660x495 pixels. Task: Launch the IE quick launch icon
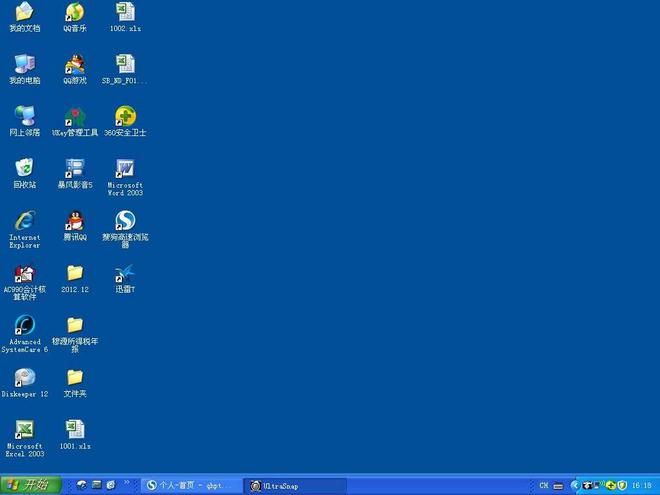111,485
